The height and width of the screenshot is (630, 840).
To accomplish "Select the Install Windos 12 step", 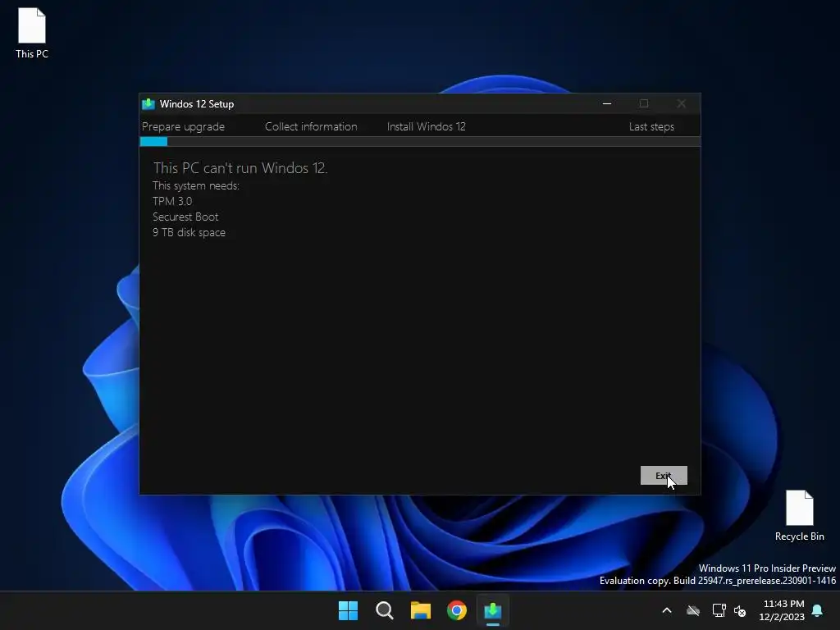I will (x=426, y=126).
